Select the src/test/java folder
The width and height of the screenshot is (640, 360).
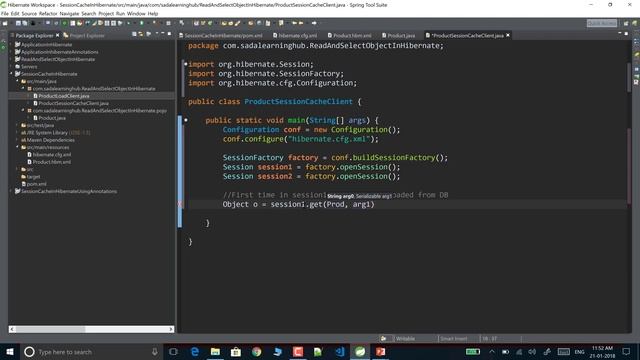(40, 125)
